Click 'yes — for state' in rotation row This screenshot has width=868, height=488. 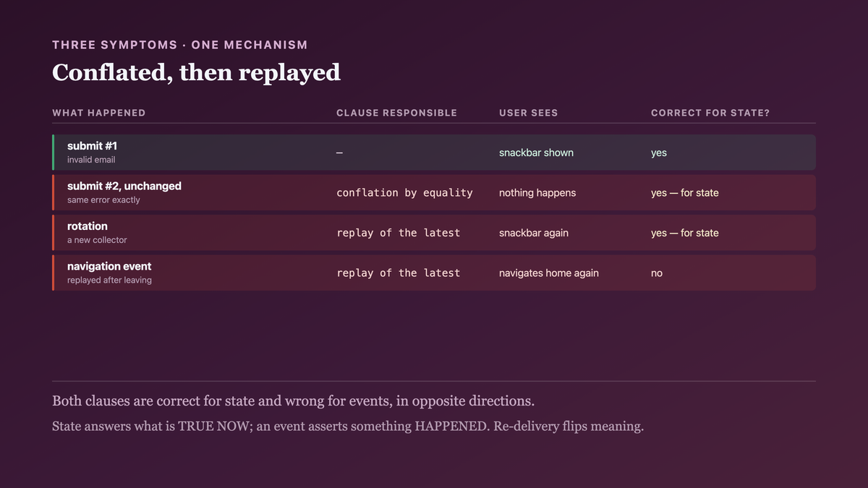(685, 233)
